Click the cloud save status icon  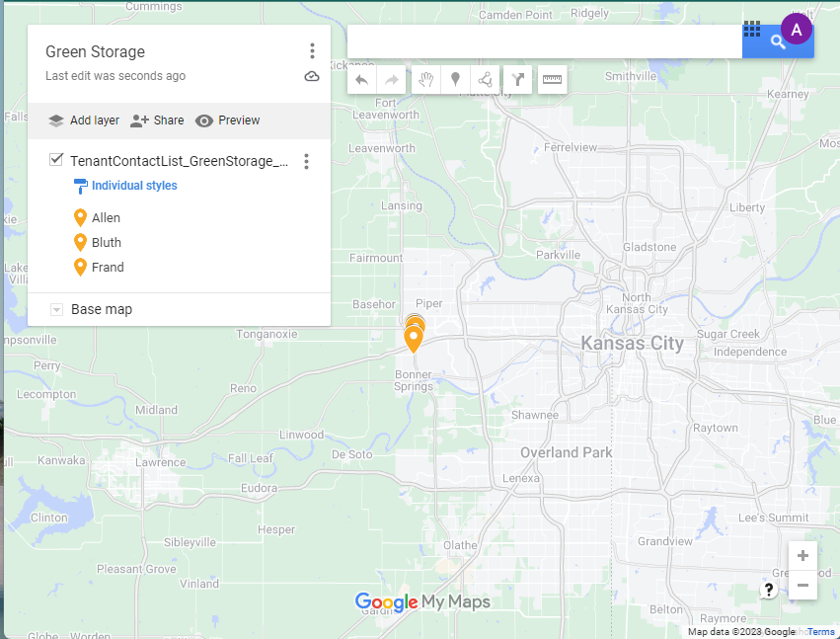coord(312,77)
